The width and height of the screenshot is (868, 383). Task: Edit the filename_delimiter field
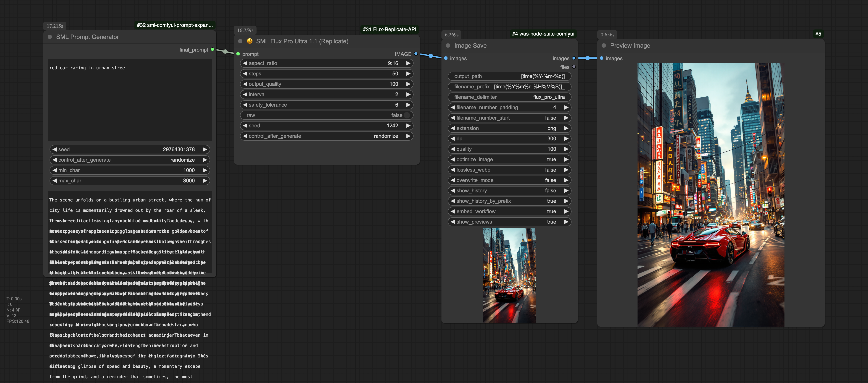point(509,97)
